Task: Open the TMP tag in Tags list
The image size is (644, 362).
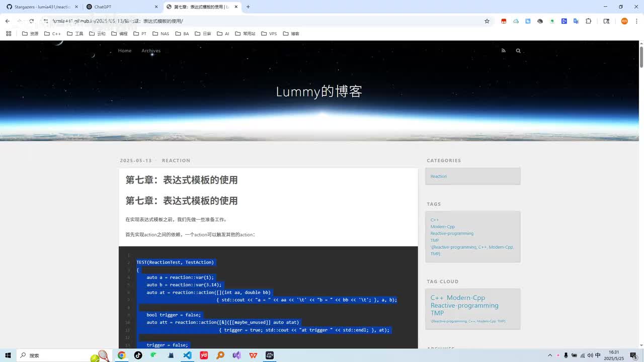Action: pyautogui.click(x=435, y=240)
